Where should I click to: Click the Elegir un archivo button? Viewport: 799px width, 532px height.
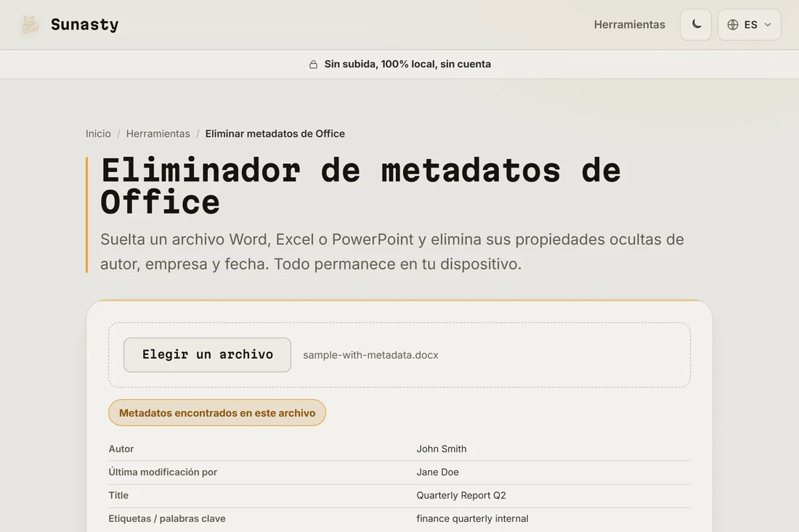(208, 355)
